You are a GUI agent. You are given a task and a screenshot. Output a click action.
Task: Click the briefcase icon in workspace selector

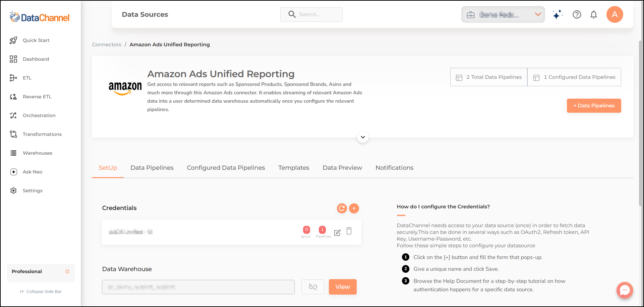coord(471,15)
